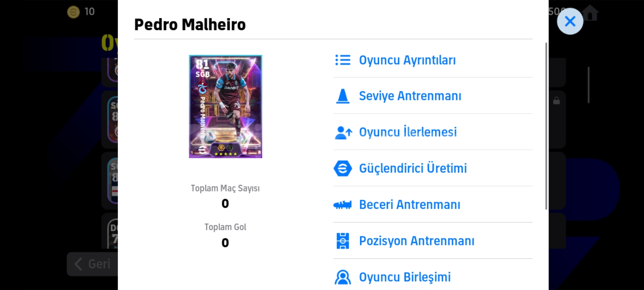The width and height of the screenshot is (644, 290).
Task: Click the pitch icon for Pozisyon Antrenmanı
Action: coord(343,241)
